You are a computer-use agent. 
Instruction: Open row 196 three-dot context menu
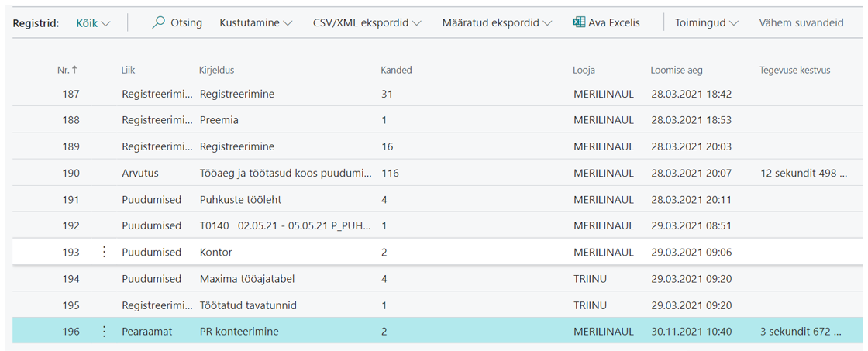click(104, 332)
